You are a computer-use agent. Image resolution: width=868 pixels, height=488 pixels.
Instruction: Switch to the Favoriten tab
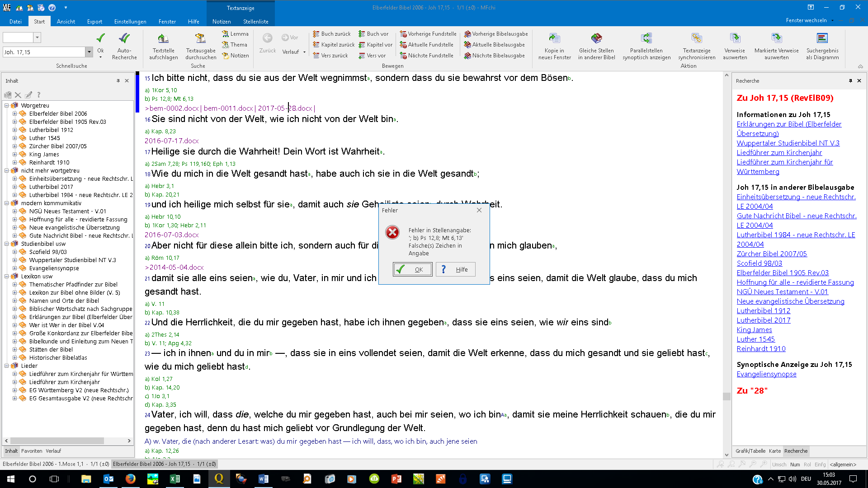point(32,451)
